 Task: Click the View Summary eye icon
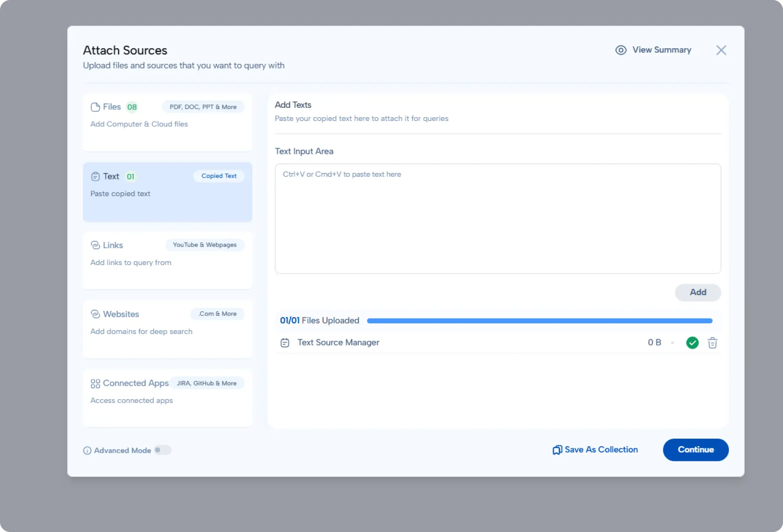point(621,50)
